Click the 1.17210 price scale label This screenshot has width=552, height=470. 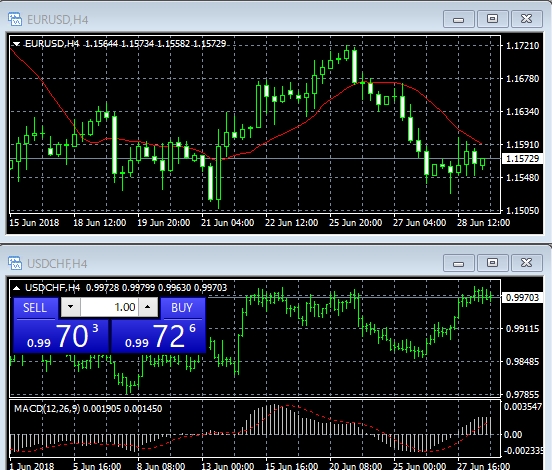click(522, 45)
